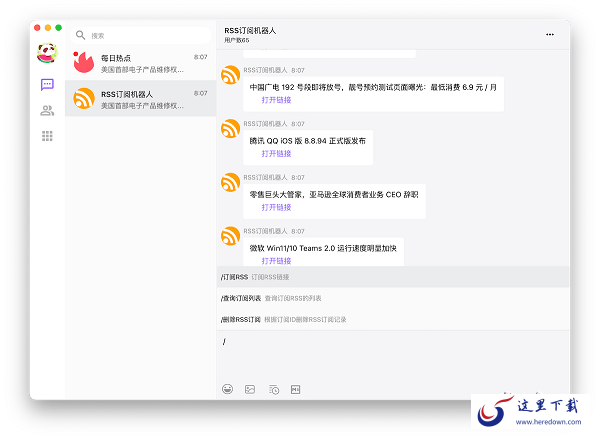This screenshot has width=600, height=439.
Task: Open 打开链接 under 微软 Teams 2.0 message
Action: [276, 261]
